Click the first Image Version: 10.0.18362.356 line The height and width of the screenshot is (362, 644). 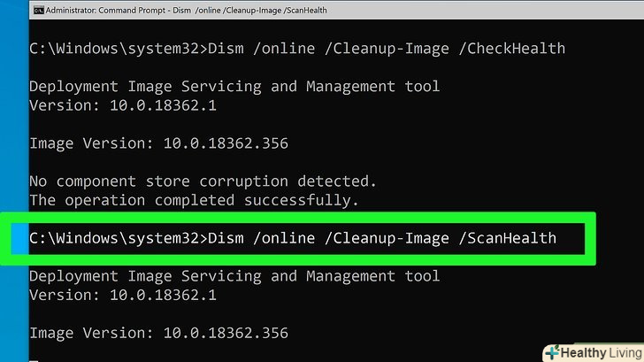159,142
